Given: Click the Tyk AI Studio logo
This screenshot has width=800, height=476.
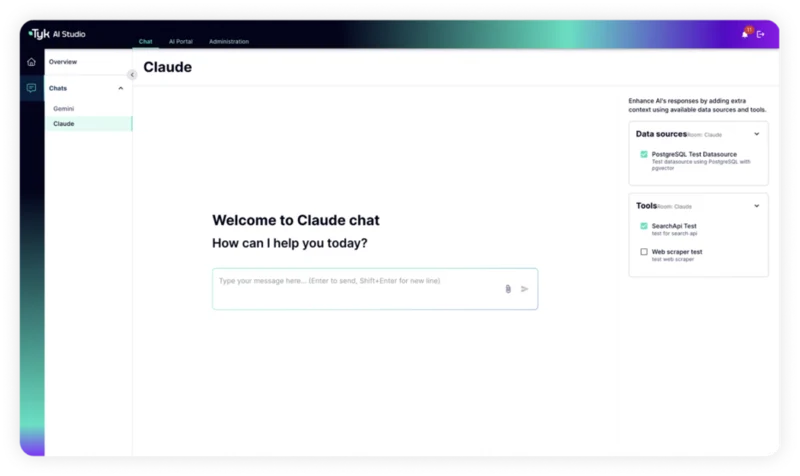Looking at the screenshot, I should point(57,34).
